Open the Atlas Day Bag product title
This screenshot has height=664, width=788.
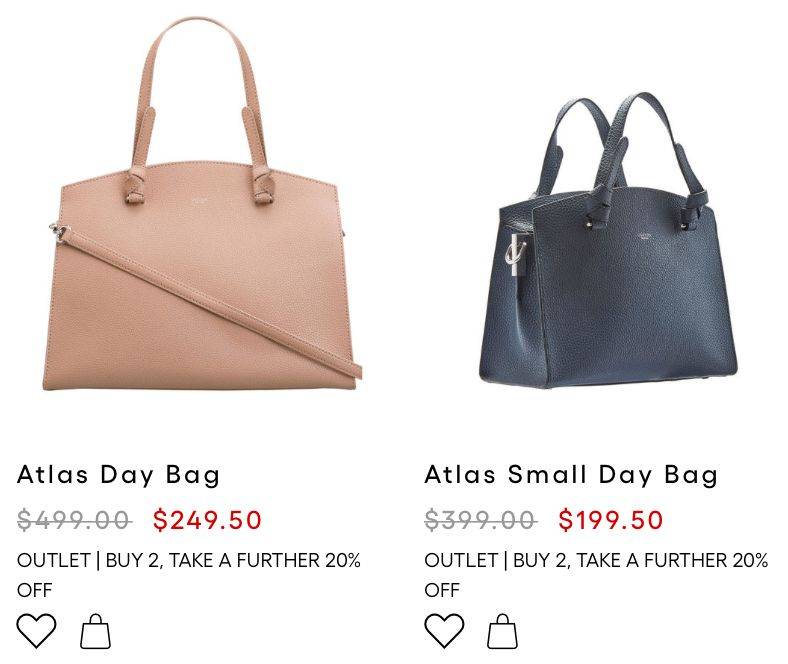(x=119, y=475)
